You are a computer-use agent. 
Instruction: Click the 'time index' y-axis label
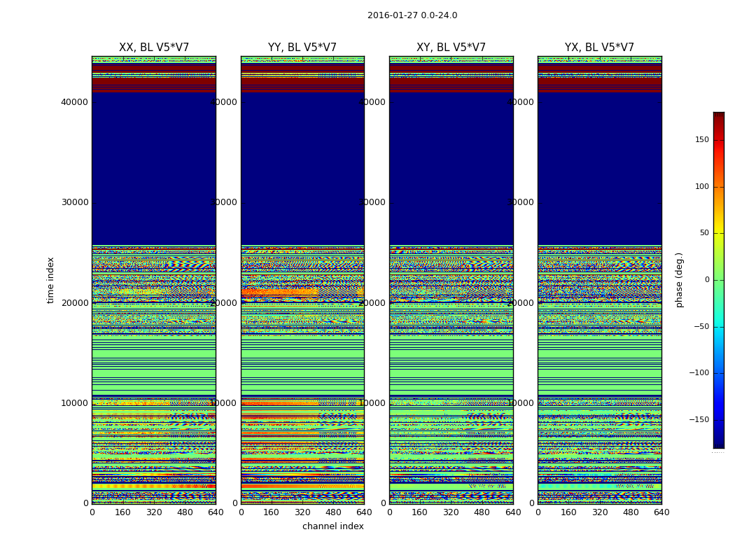[x=50, y=280]
